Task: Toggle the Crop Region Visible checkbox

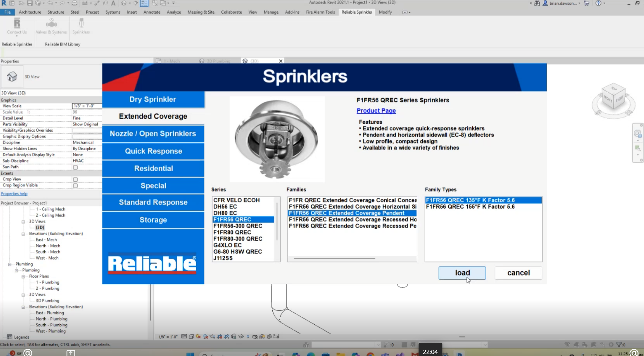Action: [75, 185]
